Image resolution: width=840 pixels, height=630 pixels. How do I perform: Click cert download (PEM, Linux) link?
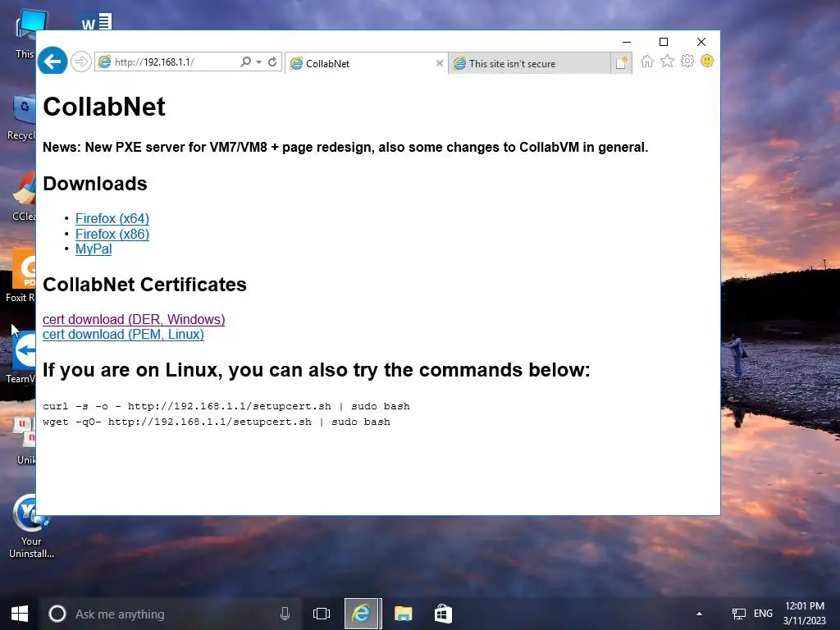click(123, 335)
